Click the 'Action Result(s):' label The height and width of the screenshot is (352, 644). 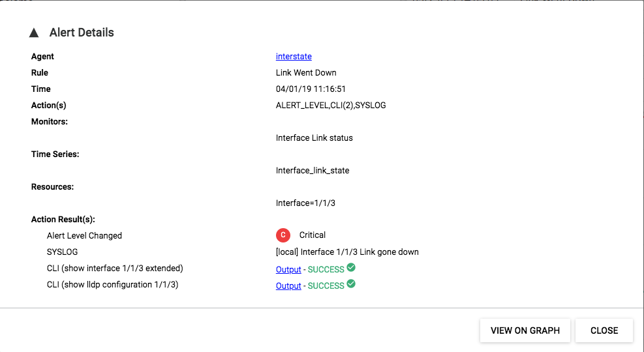[x=63, y=220]
